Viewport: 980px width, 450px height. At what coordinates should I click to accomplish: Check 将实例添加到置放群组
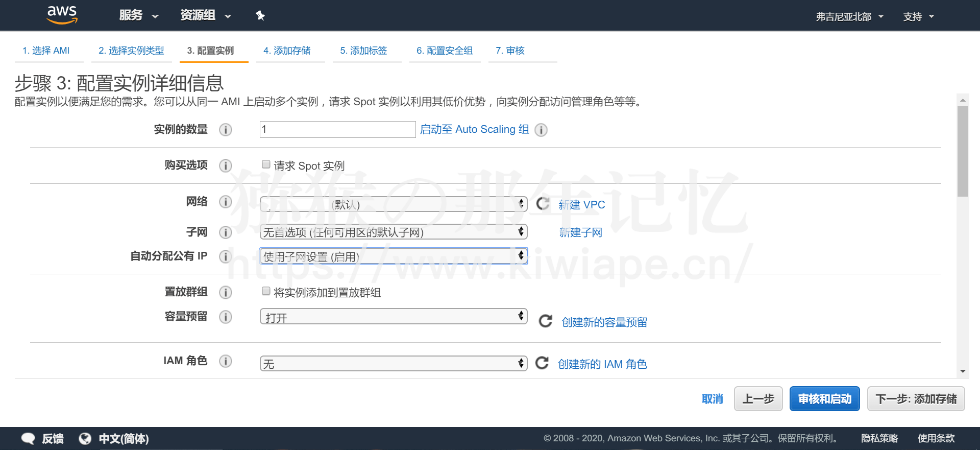click(266, 291)
